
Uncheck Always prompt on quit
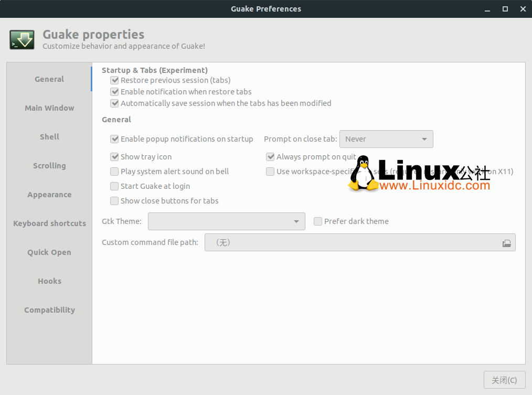pos(270,157)
